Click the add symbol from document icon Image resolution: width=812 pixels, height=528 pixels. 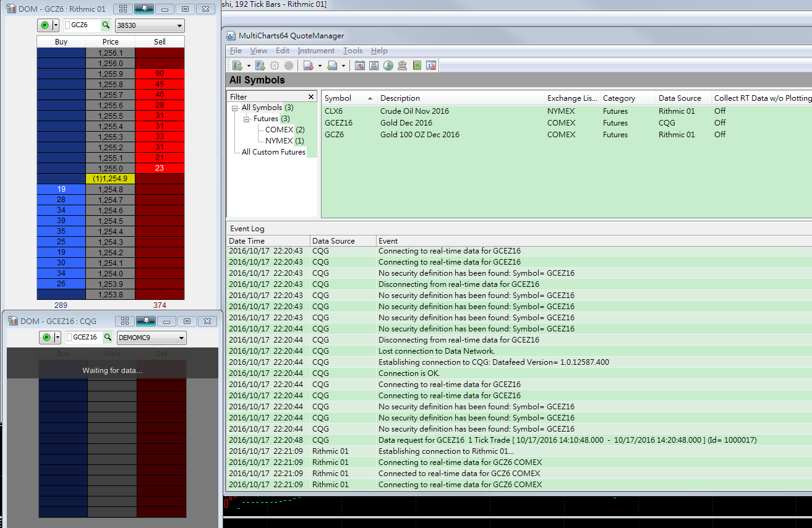click(260, 66)
